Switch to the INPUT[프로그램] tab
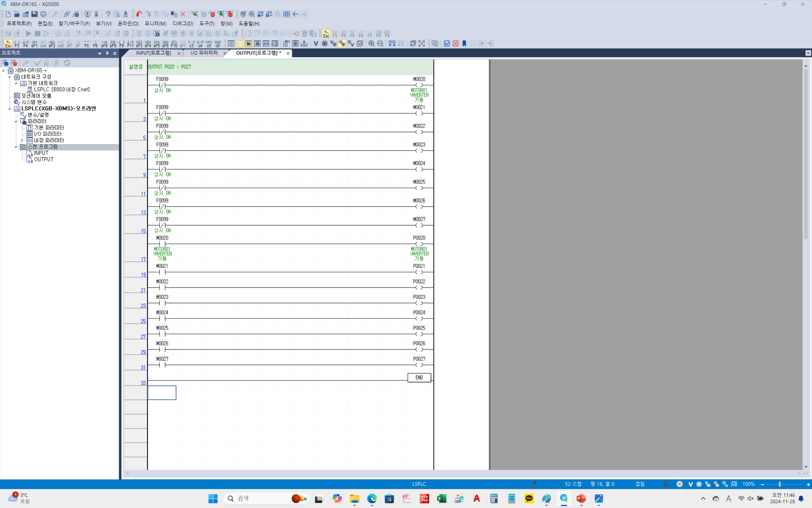Screen dimensions: 812x508 tap(154, 53)
